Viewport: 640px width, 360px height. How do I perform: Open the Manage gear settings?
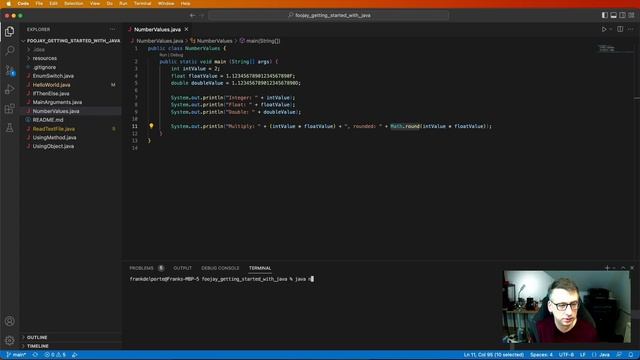[x=9, y=340]
